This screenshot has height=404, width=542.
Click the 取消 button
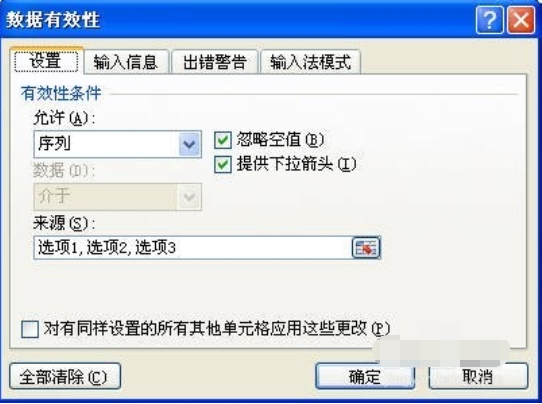[x=478, y=376]
